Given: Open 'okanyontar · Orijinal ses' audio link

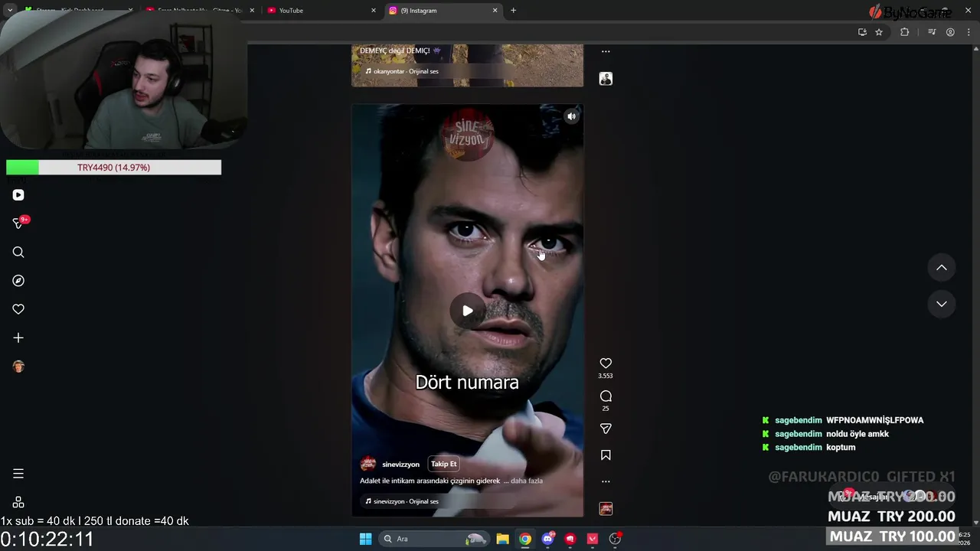Looking at the screenshot, I should 401,71.
